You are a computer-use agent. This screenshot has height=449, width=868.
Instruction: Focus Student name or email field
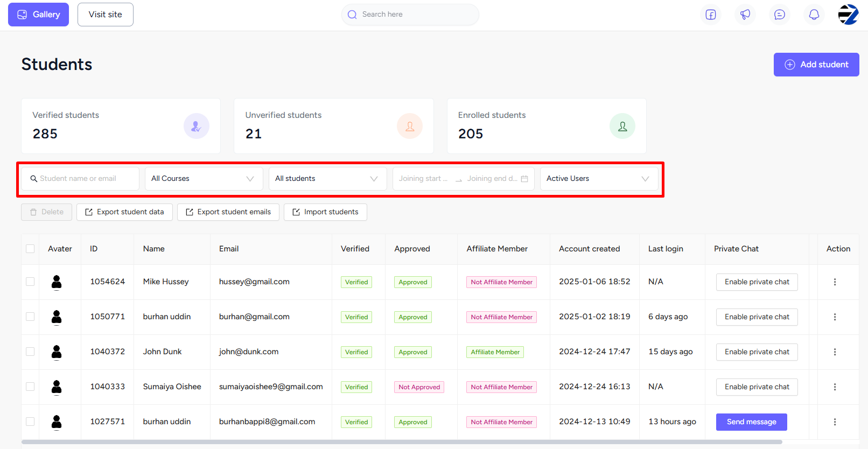(80, 179)
